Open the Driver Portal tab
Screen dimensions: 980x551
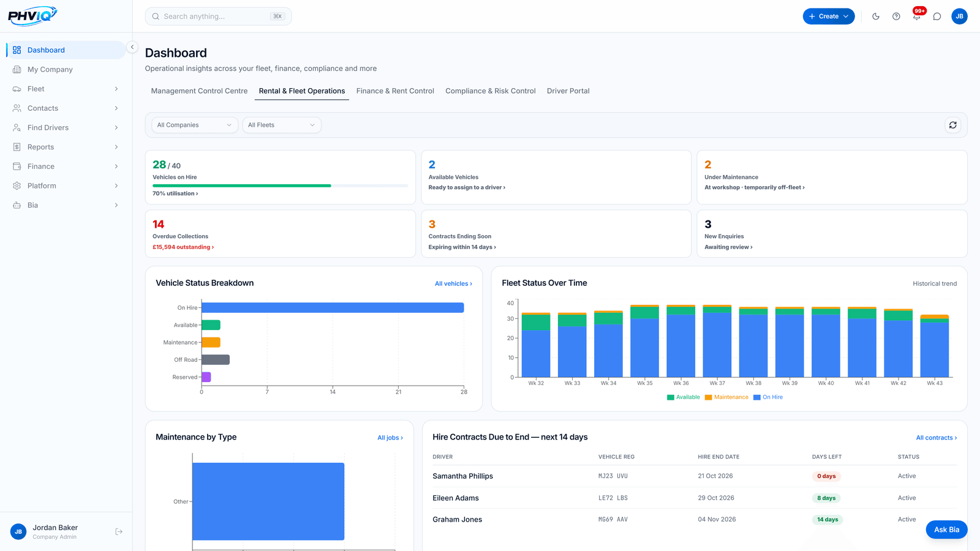point(568,91)
